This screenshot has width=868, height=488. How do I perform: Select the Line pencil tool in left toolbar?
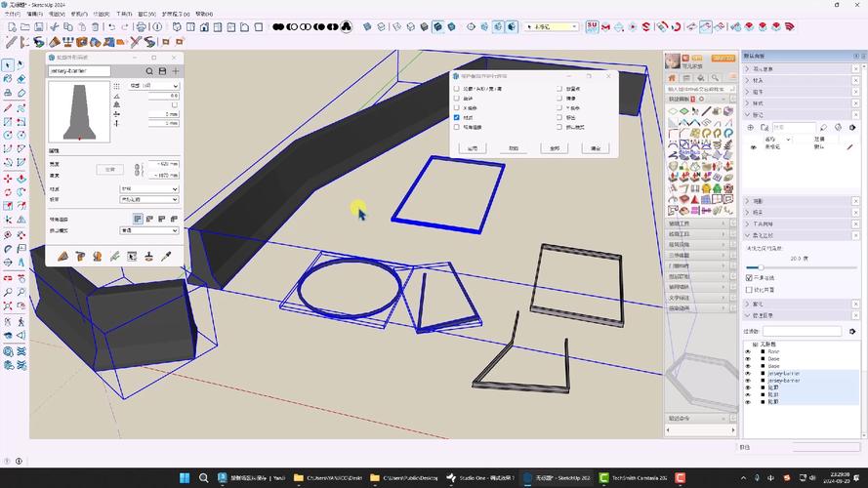coord(8,107)
